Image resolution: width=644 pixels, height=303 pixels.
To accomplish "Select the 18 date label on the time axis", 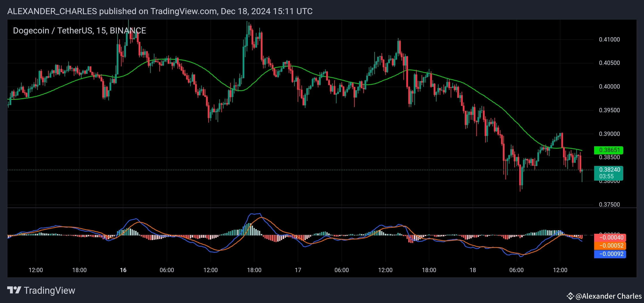I will (x=473, y=270).
